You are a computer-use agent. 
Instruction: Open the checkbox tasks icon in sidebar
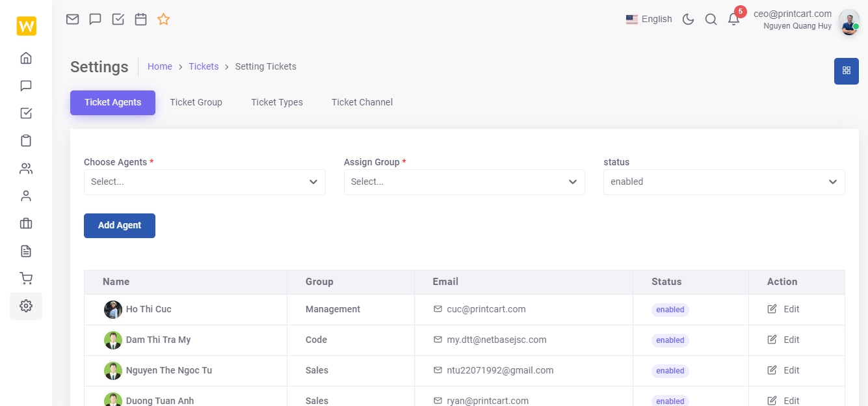click(x=26, y=113)
